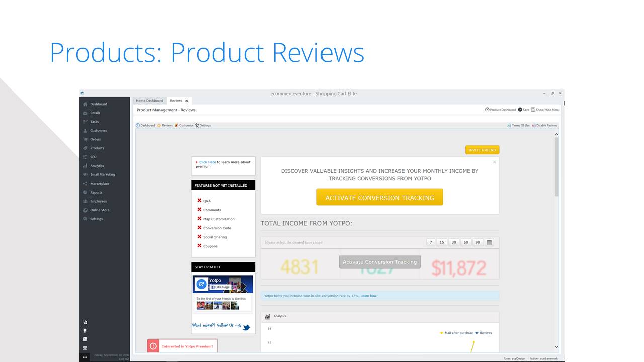Viewport: 644px width, 362px height.
Task: Click the Analytics chart icon
Action: (x=268, y=316)
